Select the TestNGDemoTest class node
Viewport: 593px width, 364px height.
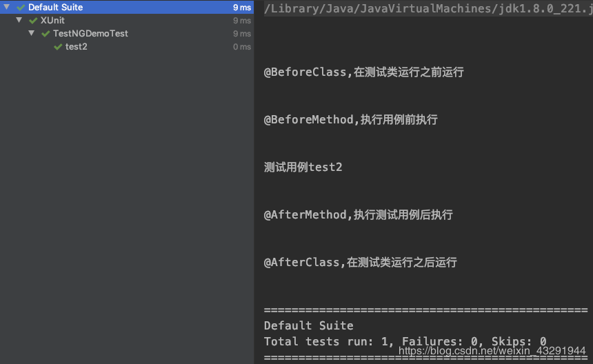[x=90, y=34]
